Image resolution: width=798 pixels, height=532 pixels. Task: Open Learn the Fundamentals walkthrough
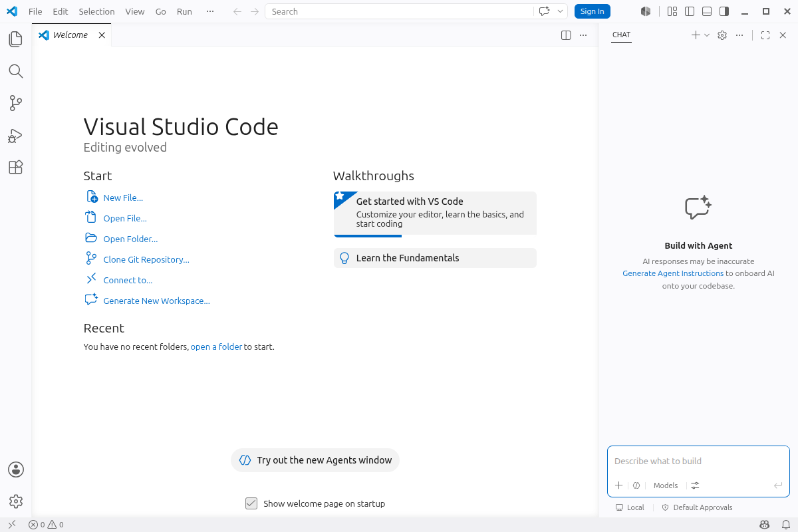tap(435, 258)
